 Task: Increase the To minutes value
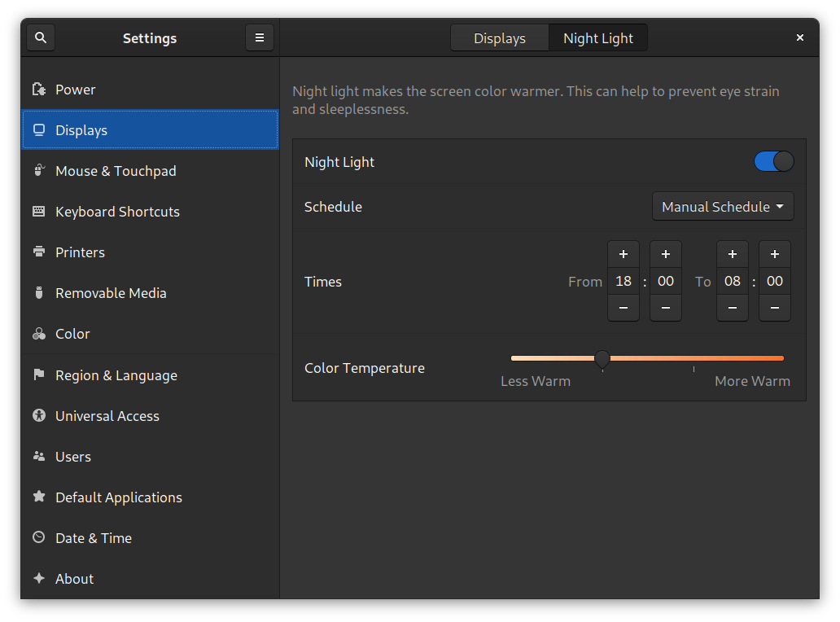pos(775,254)
